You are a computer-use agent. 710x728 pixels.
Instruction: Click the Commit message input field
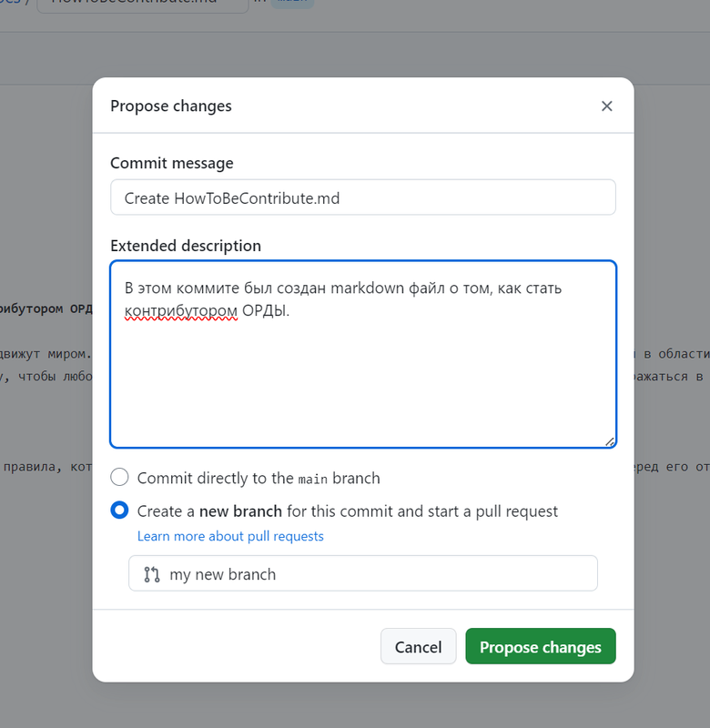363,197
